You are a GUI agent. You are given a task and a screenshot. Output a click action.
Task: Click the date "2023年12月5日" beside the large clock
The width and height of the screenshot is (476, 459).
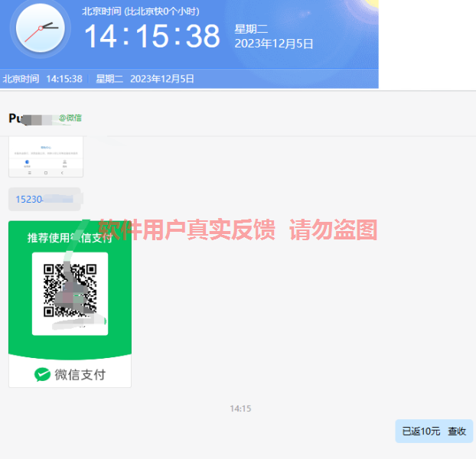tap(274, 44)
